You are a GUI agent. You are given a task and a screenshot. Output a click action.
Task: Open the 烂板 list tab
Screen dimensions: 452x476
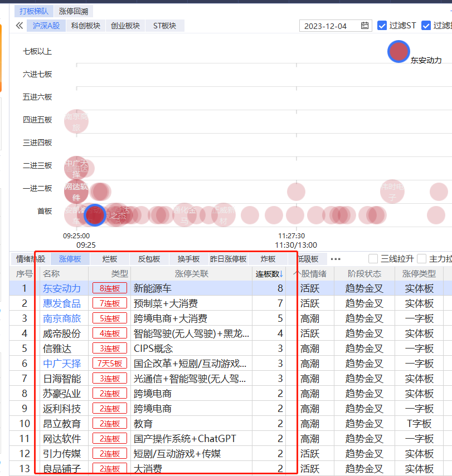[109, 259]
